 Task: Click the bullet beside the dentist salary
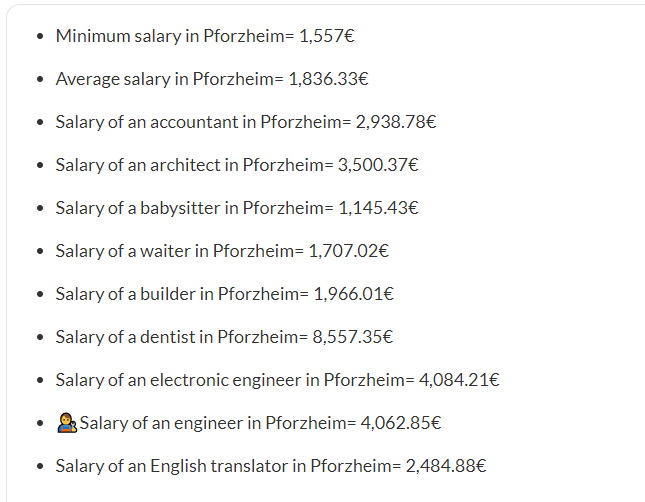coord(39,338)
